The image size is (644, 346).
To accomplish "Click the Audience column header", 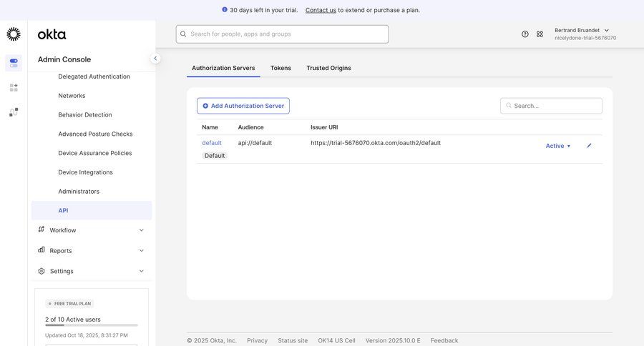I will 250,127.
